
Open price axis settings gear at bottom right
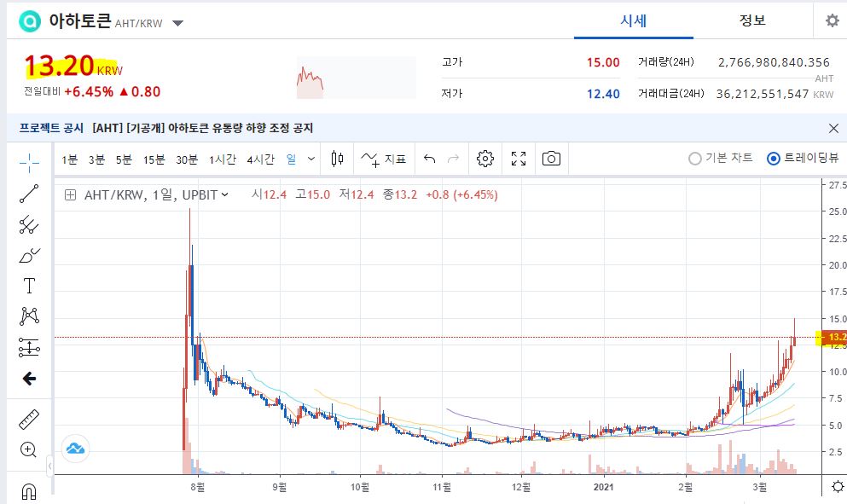click(838, 487)
